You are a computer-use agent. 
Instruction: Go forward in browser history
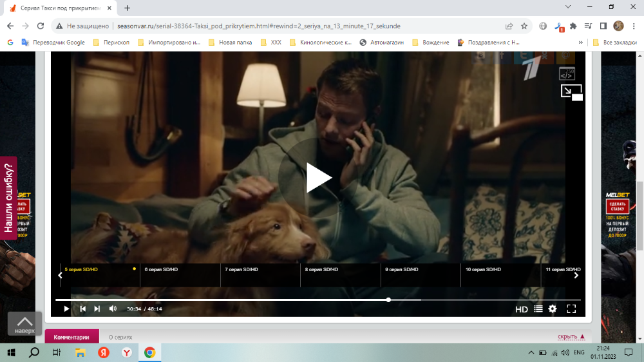[26, 26]
